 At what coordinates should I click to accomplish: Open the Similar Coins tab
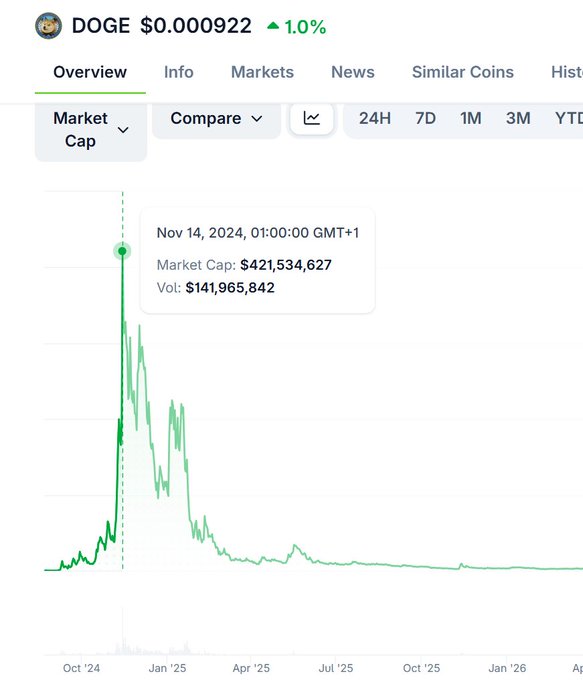[463, 72]
